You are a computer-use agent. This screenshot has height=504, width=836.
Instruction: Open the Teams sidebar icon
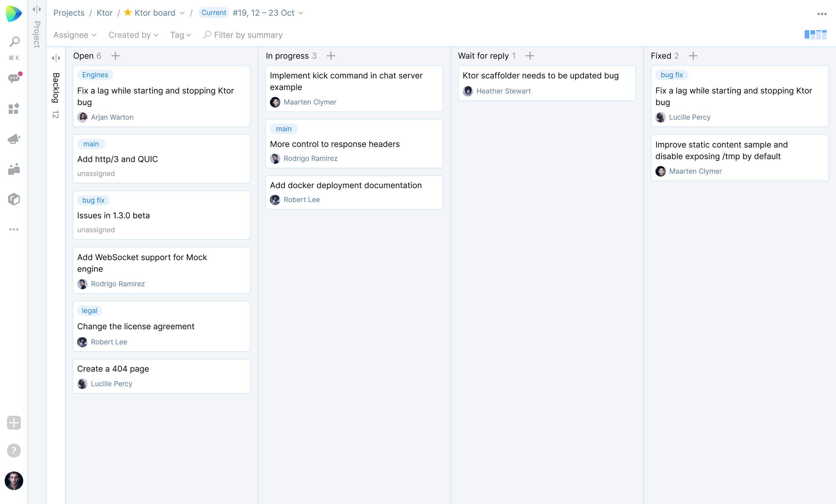[14, 169]
